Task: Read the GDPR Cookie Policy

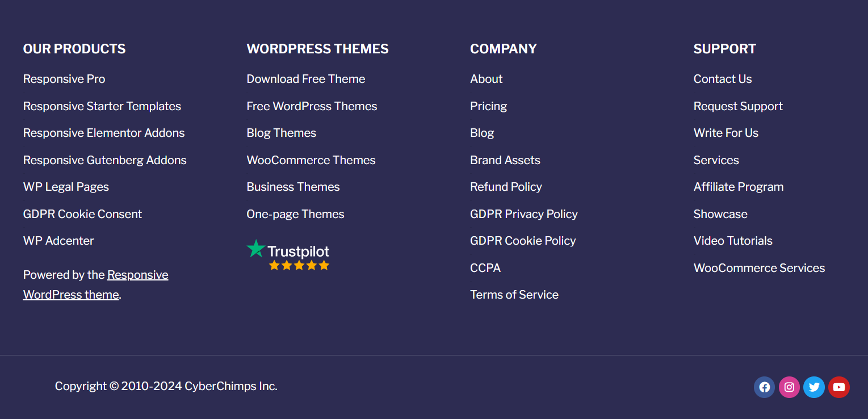Action: click(x=523, y=241)
